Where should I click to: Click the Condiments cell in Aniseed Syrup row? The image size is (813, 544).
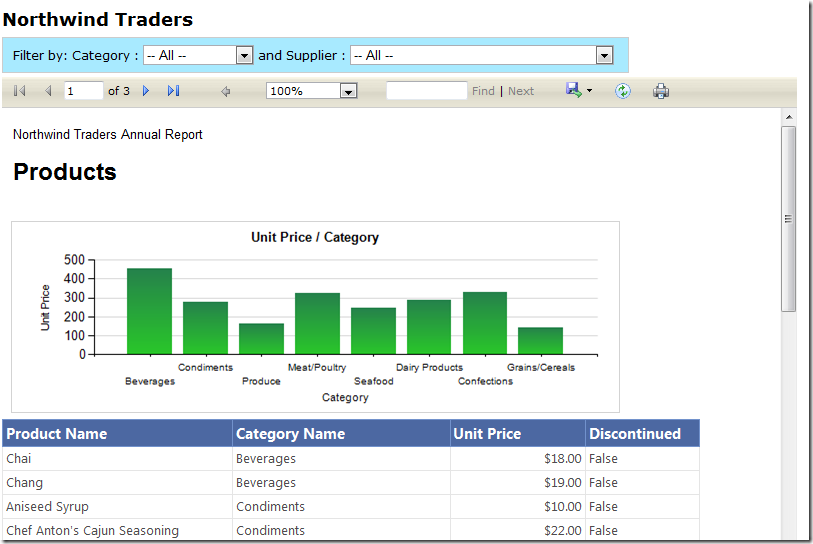coord(341,507)
